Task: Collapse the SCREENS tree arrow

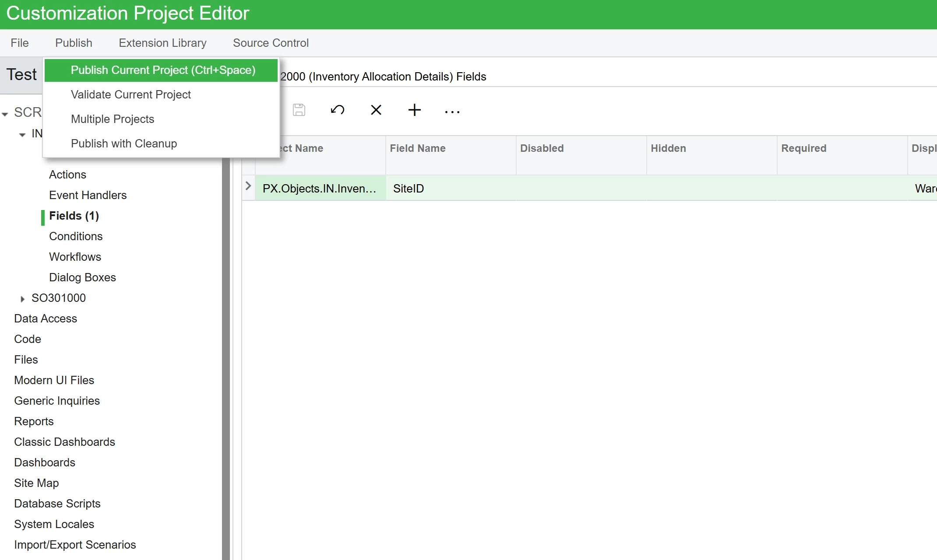Action: click(5, 114)
